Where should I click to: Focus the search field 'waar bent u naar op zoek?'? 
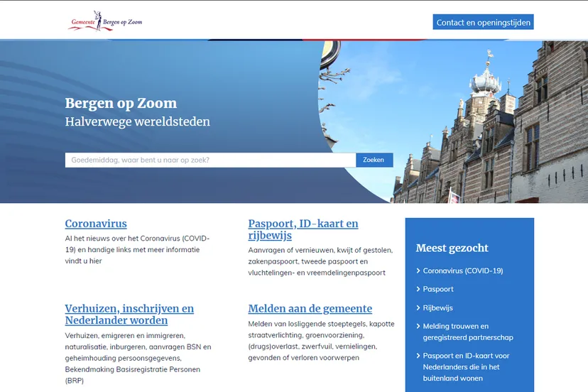pos(210,160)
